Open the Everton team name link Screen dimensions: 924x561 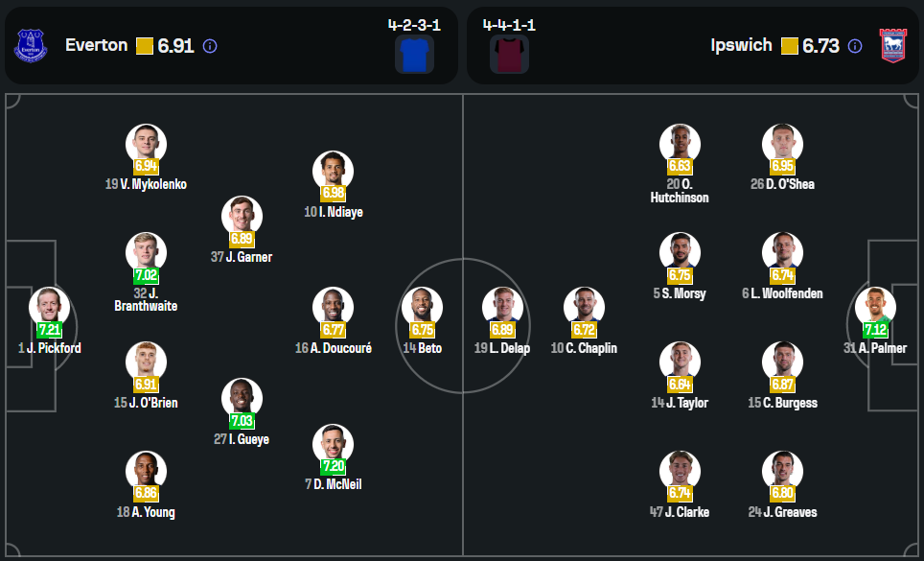point(96,45)
